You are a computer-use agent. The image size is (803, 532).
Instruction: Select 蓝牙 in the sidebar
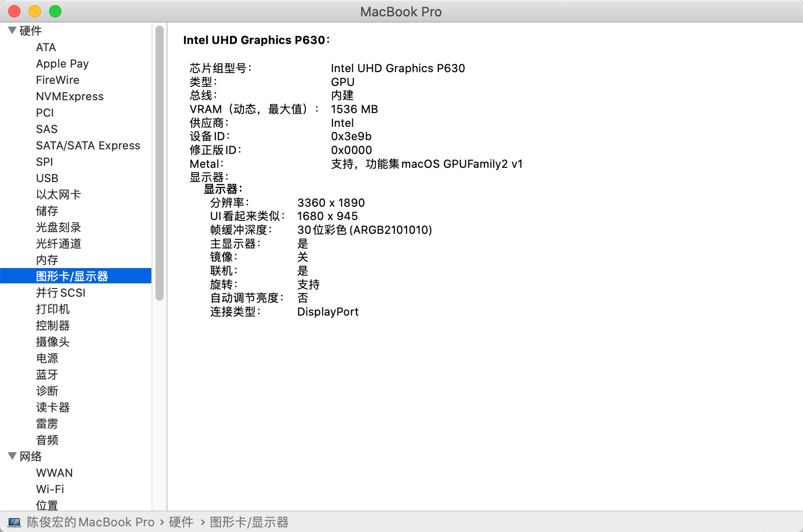pyautogui.click(x=47, y=375)
